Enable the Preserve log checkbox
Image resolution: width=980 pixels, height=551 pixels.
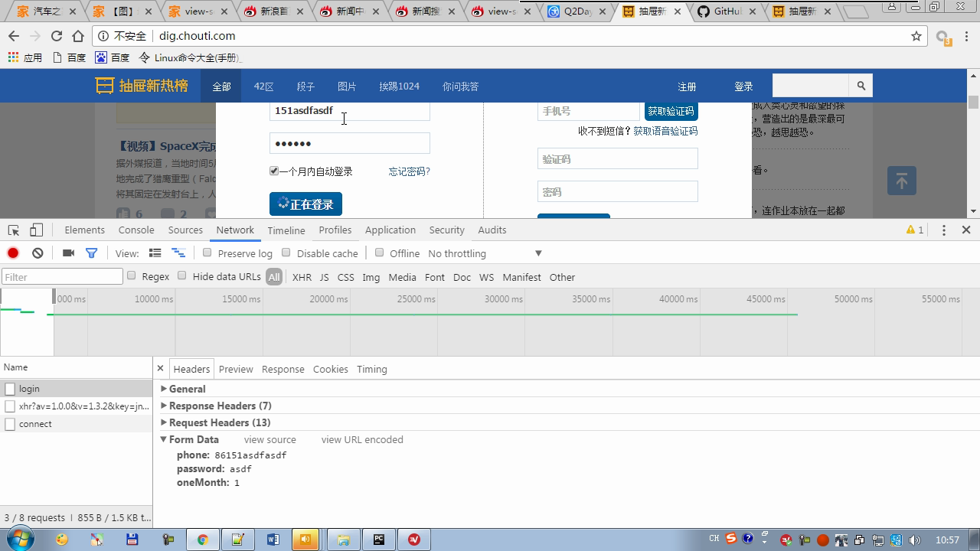tap(207, 253)
